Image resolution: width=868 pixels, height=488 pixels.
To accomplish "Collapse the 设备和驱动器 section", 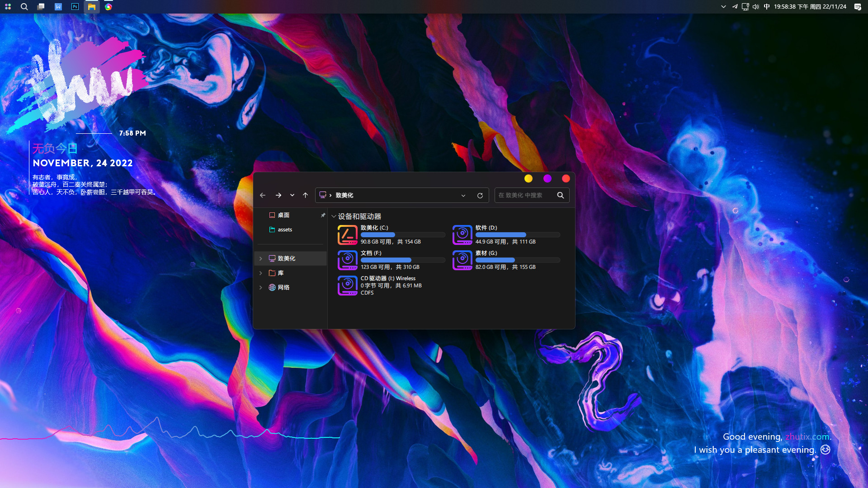I will (334, 216).
